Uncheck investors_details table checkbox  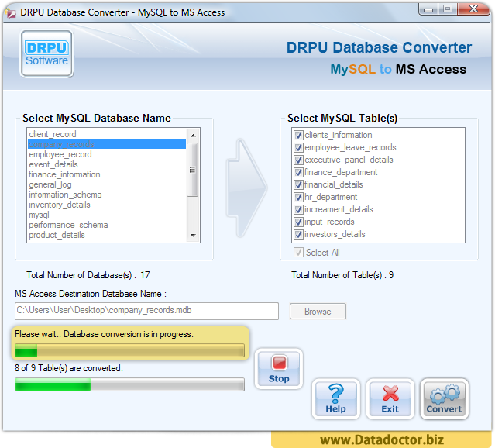tap(298, 234)
